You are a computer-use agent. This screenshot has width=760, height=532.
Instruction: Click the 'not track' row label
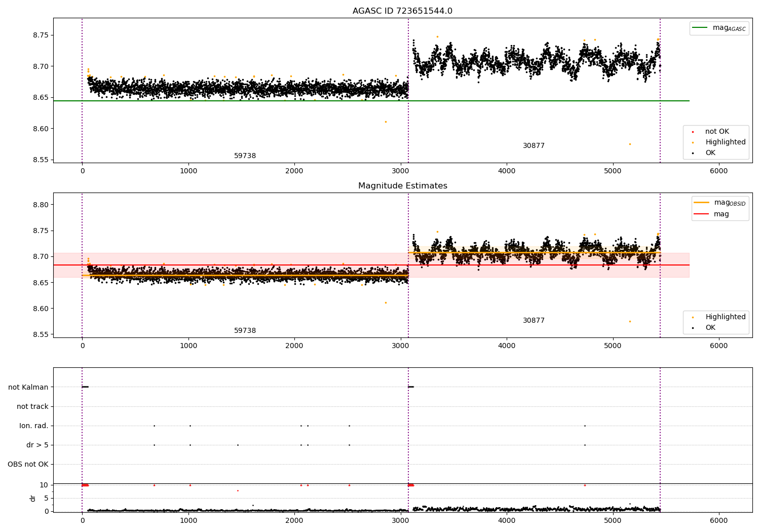pos(32,407)
